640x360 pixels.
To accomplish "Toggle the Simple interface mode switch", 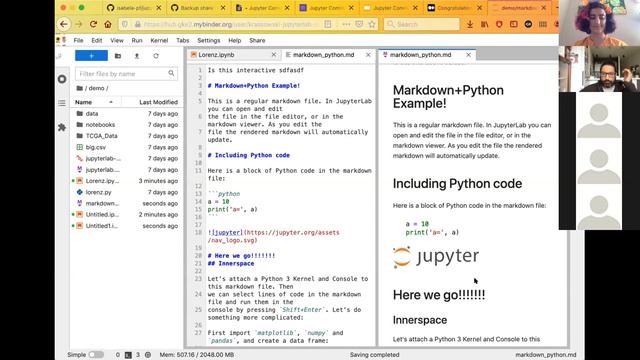I will coord(96,355).
